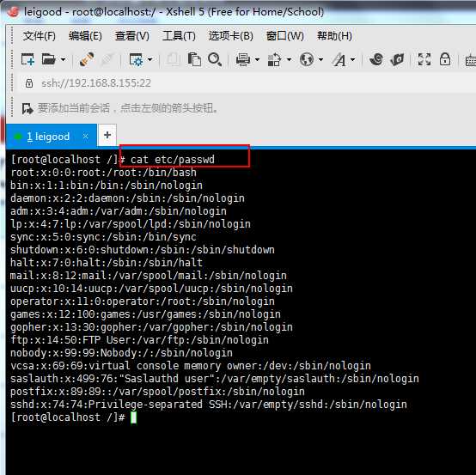Click the greyed Copy icon

(174, 59)
